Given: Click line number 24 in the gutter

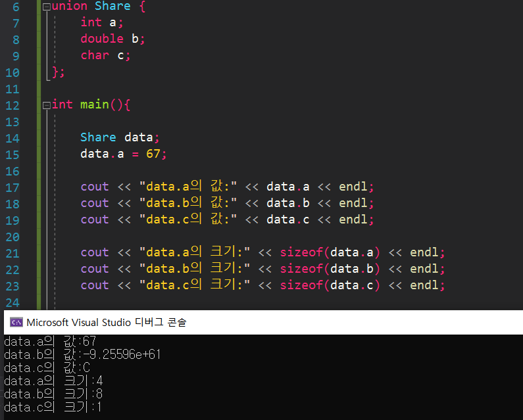Looking at the screenshot, I should (x=12, y=303).
